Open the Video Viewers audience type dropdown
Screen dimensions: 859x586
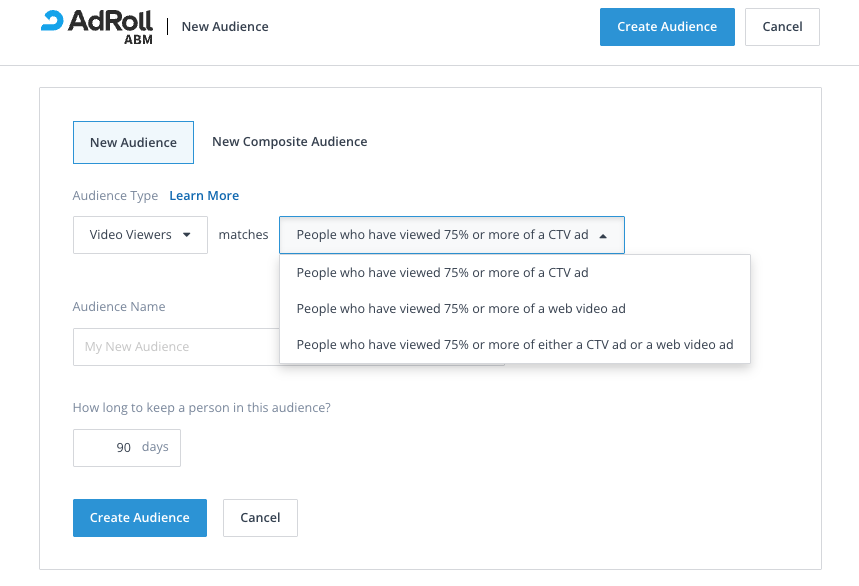[140, 235]
